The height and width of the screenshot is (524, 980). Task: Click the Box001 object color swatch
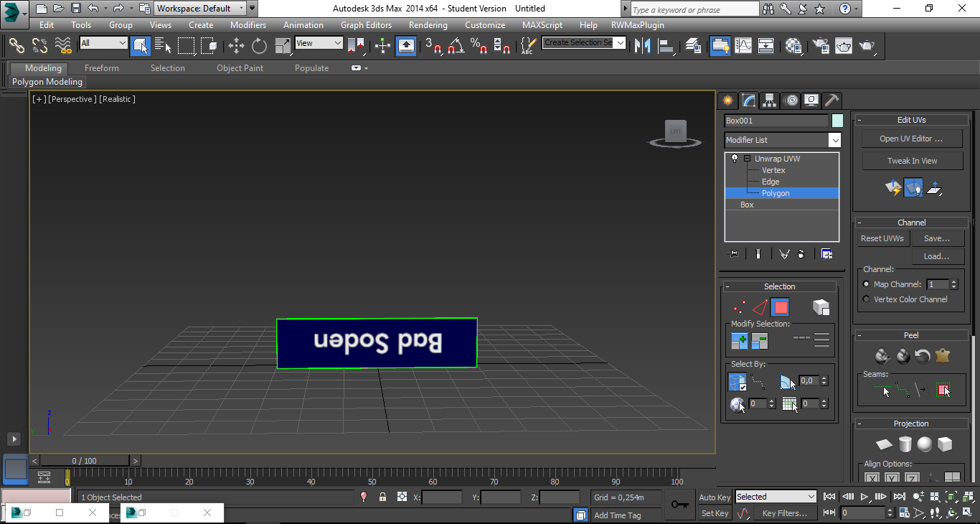pyautogui.click(x=837, y=121)
